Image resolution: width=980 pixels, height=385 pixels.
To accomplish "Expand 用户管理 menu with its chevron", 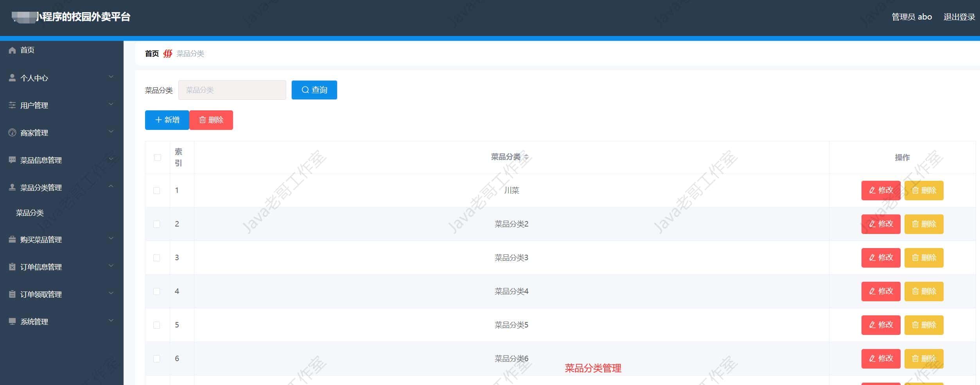I will tap(111, 104).
